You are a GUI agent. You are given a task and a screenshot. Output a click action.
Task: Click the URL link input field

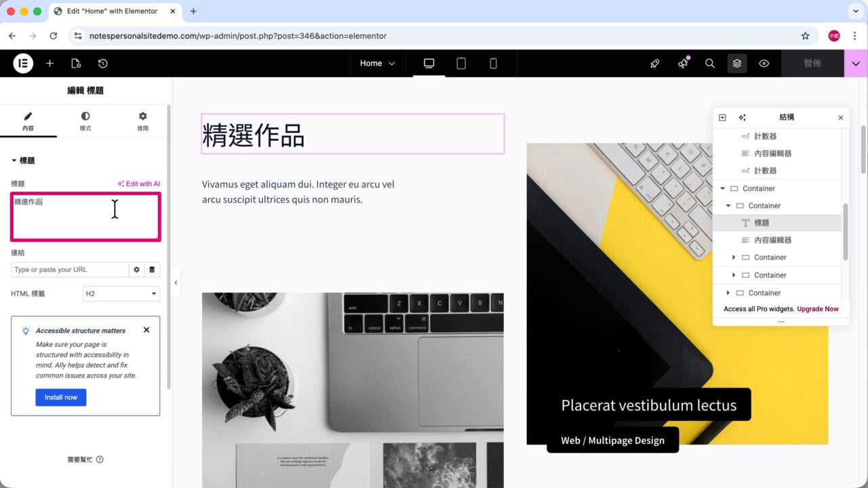coord(70,270)
